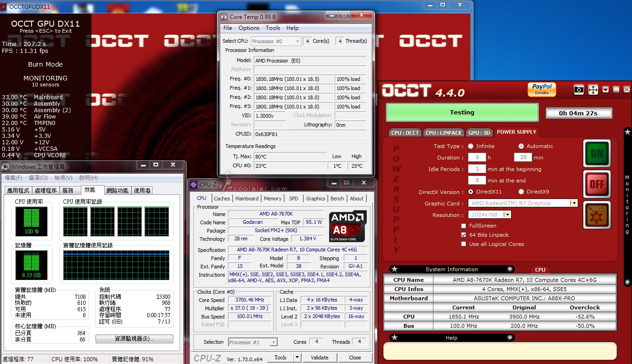Click the PayPal Donate button in OCCT

(x=542, y=89)
